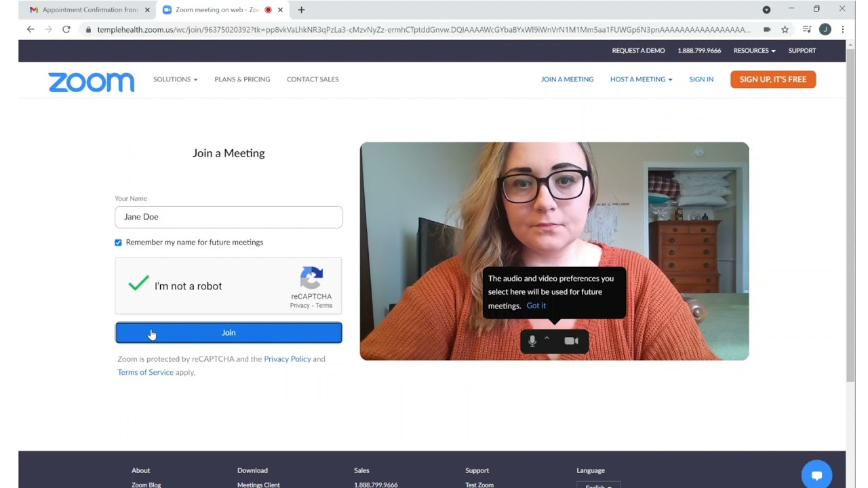This screenshot has height=488, width=868.
Task: Open the media control icon in toolbar
Action: (806, 29)
